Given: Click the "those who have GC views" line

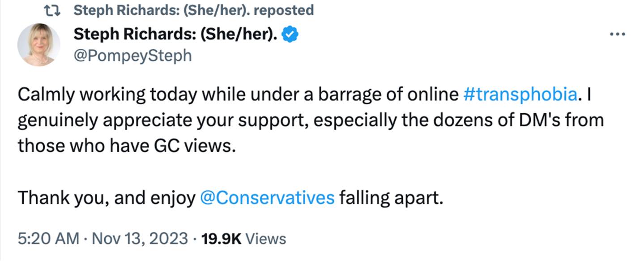Looking at the screenshot, I should 126,146.
